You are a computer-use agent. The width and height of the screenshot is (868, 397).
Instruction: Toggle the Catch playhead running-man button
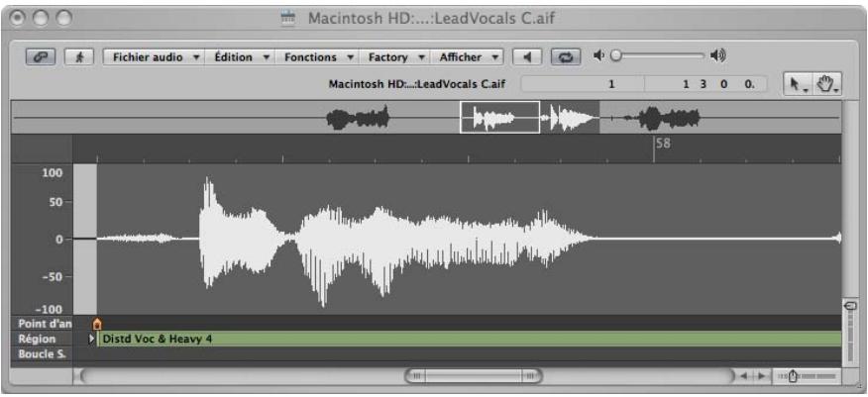79,57
